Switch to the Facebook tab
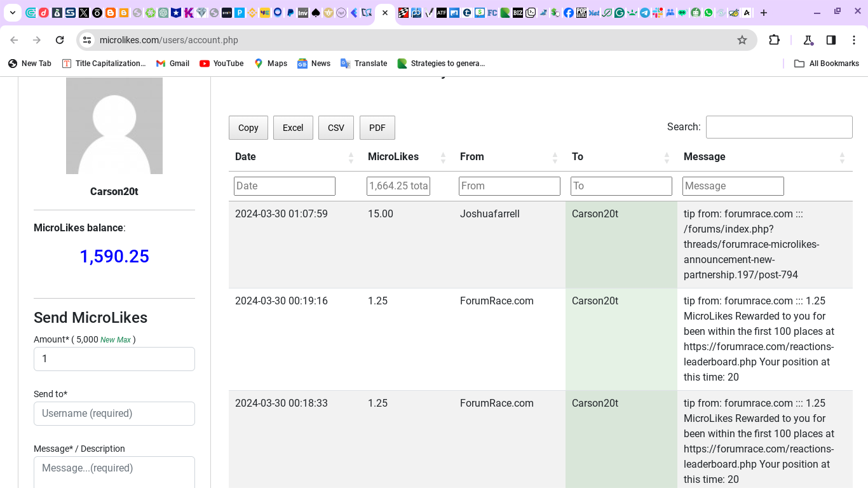This screenshot has height=488, width=868. pyautogui.click(x=568, y=13)
